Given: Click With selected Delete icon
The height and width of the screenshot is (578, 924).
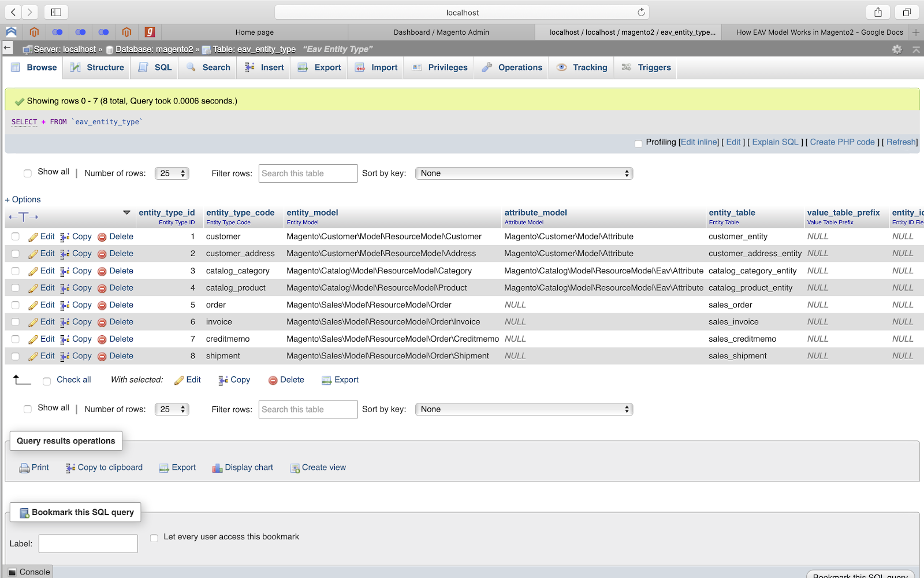Looking at the screenshot, I should coord(273,380).
